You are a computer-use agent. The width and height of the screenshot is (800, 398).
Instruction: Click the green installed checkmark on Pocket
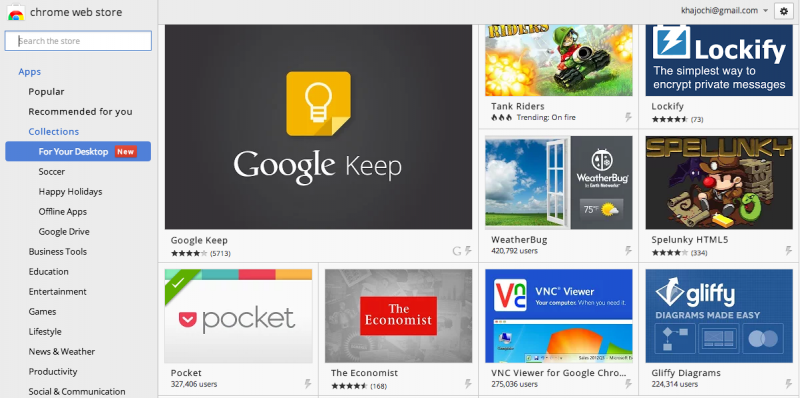click(x=178, y=282)
